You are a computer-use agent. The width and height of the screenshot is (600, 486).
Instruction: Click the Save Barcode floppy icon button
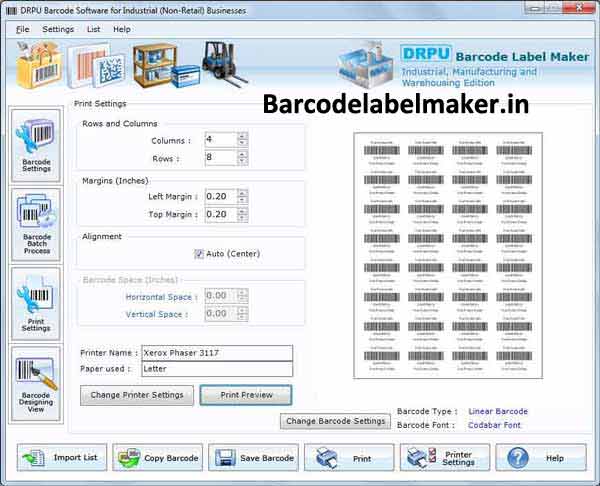[253, 457]
